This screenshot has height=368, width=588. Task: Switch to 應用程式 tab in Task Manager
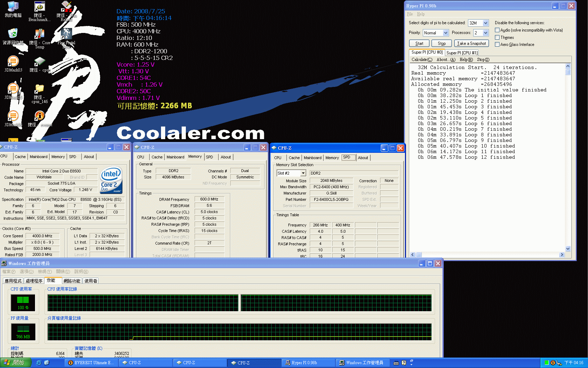pos(13,281)
